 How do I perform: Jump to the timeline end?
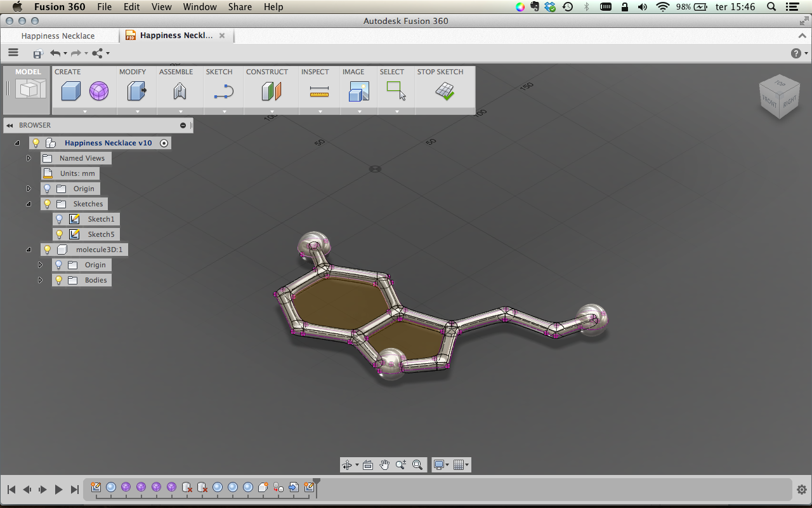(x=74, y=490)
